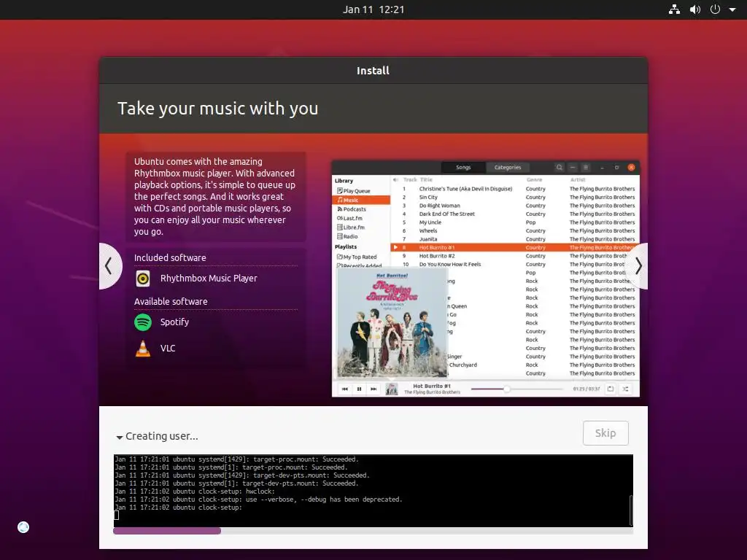Screen dimensions: 747x560
Task: Click small album thumbnail beside Hot Burrito #1
Action: [x=392, y=389]
